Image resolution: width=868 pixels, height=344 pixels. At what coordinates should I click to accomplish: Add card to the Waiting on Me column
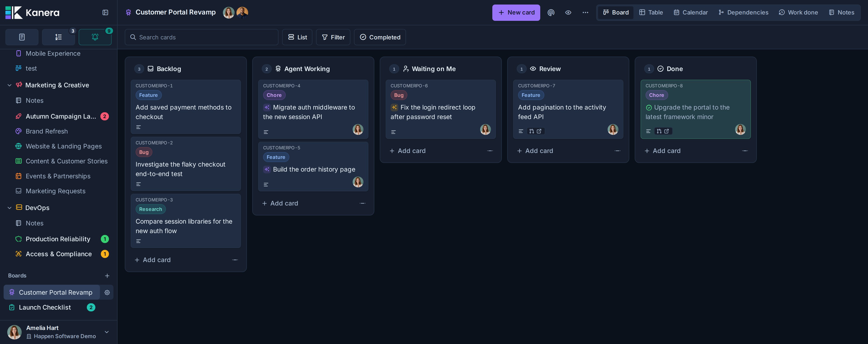point(408,151)
